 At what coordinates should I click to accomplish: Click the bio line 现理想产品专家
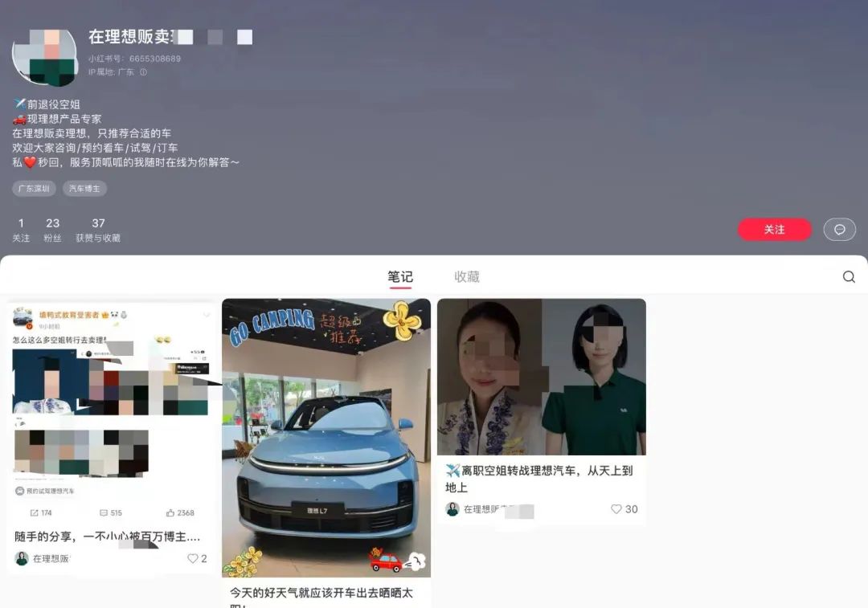(x=58, y=118)
